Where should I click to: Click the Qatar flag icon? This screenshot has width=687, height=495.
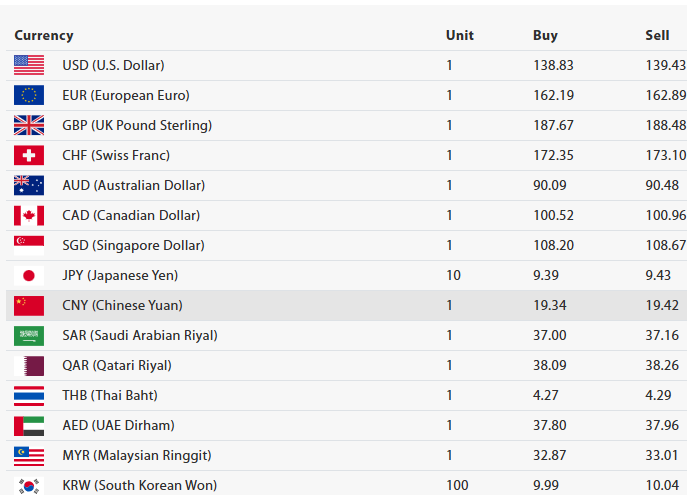(x=29, y=365)
